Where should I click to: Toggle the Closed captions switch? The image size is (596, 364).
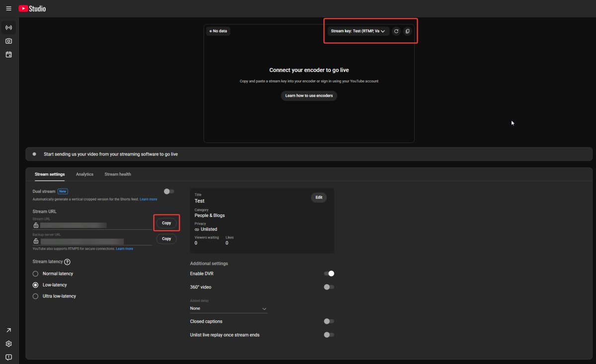(x=329, y=321)
